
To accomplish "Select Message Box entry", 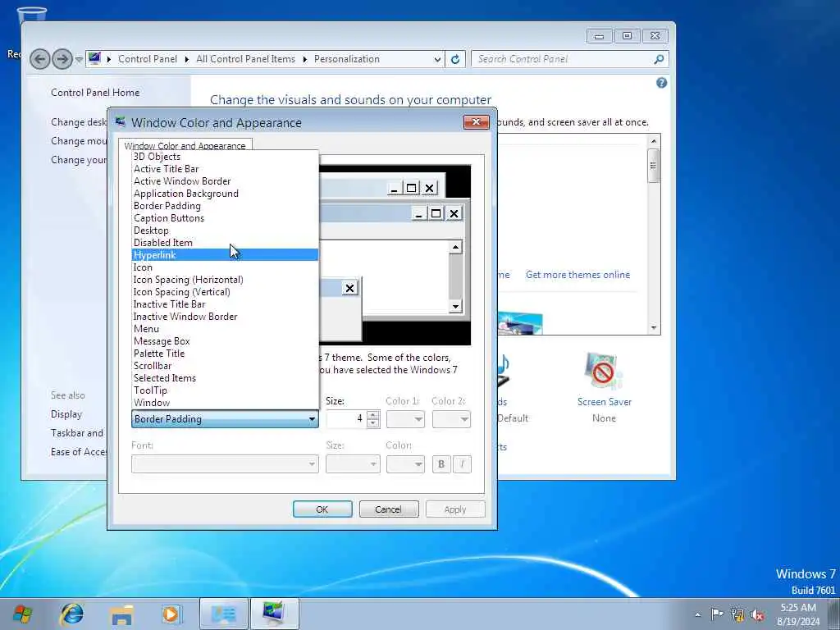I will pyautogui.click(x=225, y=341).
